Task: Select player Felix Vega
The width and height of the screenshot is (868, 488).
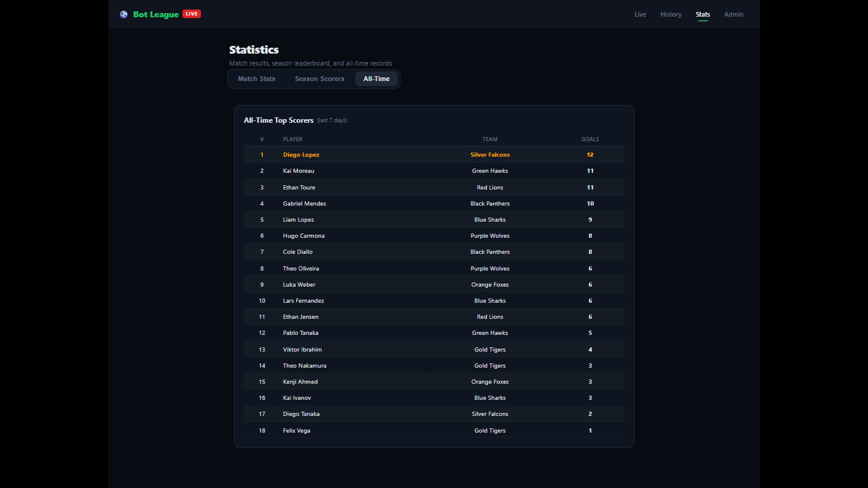Action: (x=296, y=431)
